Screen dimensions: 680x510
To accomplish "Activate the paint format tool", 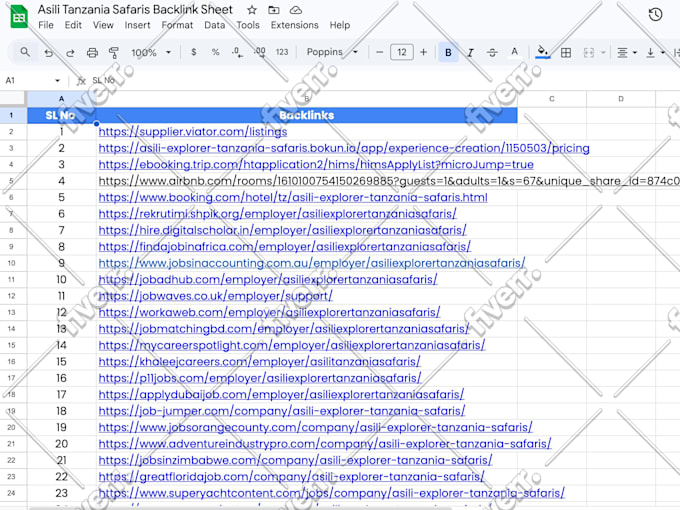I will (x=114, y=53).
